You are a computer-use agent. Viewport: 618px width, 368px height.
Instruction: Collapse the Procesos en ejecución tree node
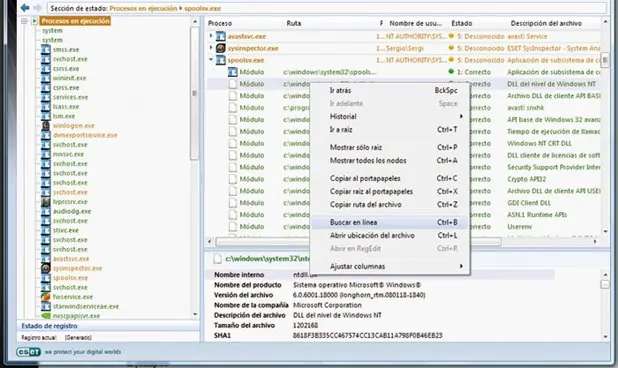pos(24,21)
